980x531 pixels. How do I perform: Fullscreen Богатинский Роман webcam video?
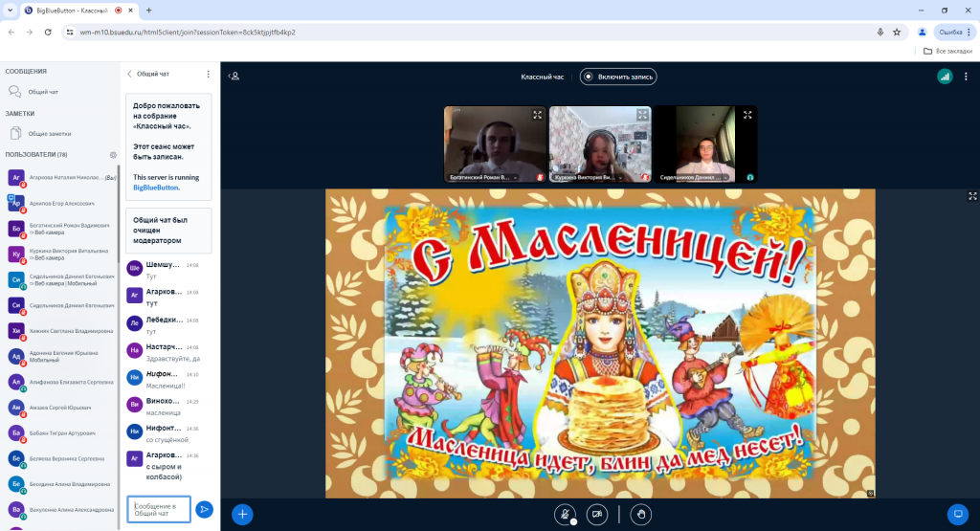coord(538,115)
